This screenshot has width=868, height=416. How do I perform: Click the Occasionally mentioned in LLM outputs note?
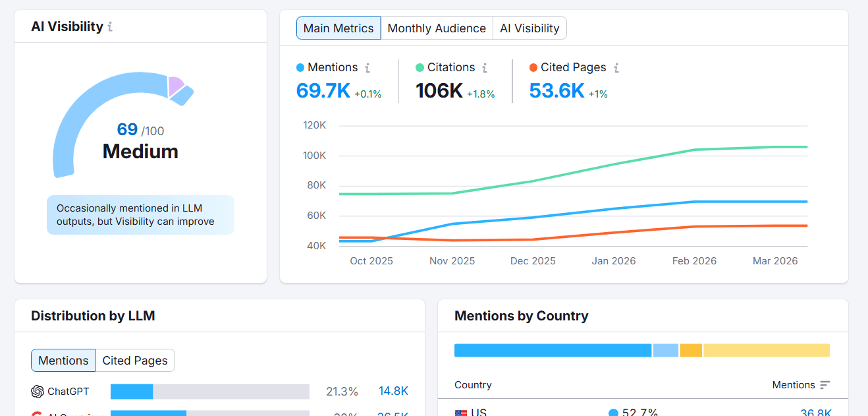(140, 215)
